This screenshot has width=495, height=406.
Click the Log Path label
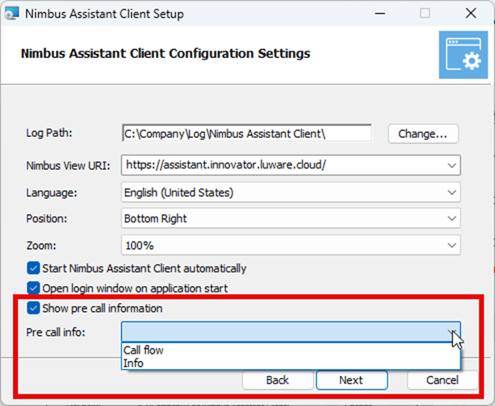(x=49, y=133)
